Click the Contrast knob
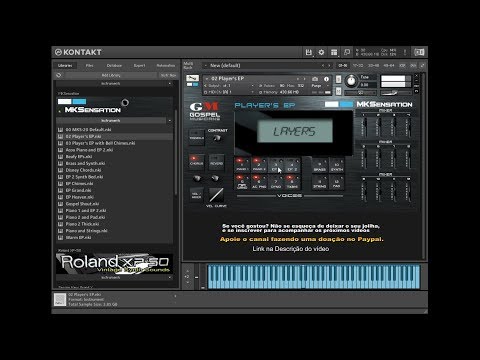The image size is (480, 360). click(x=217, y=138)
